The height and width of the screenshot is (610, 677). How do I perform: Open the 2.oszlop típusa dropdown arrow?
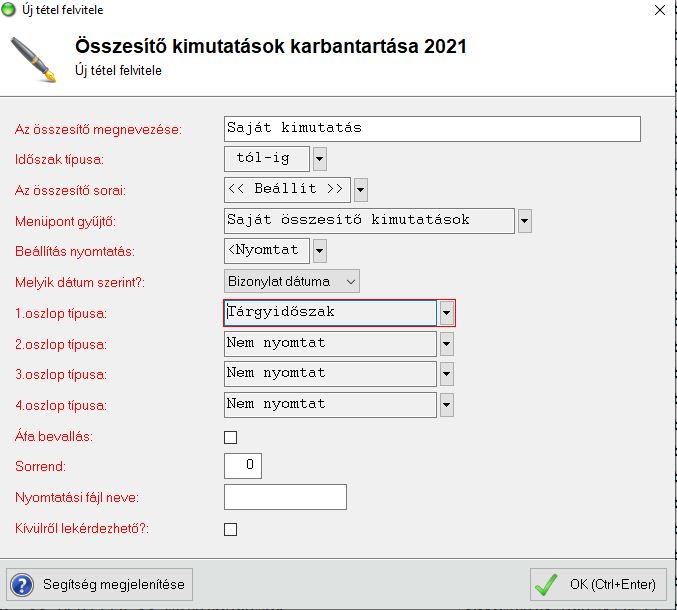click(x=447, y=344)
